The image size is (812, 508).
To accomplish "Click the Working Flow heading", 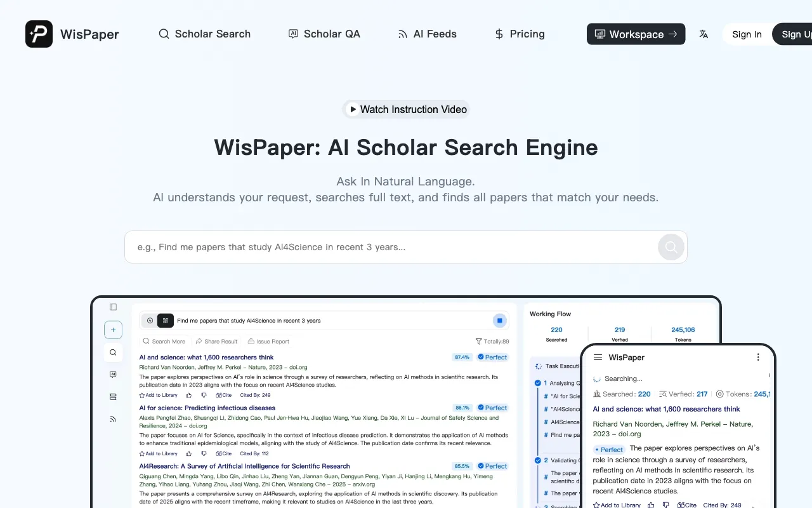I will (x=550, y=314).
